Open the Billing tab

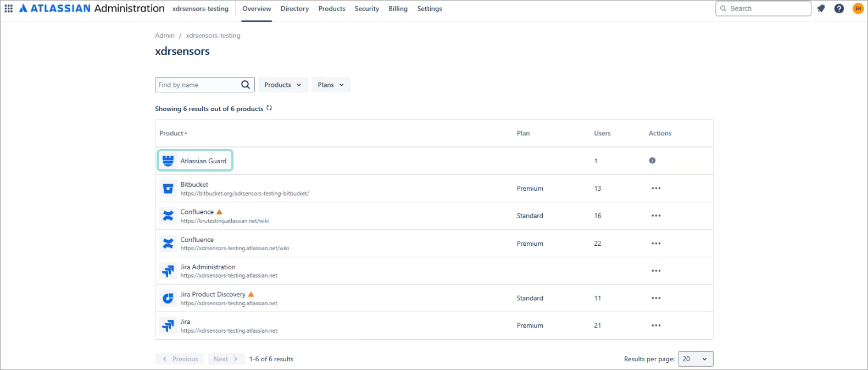(x=398, y=9)
